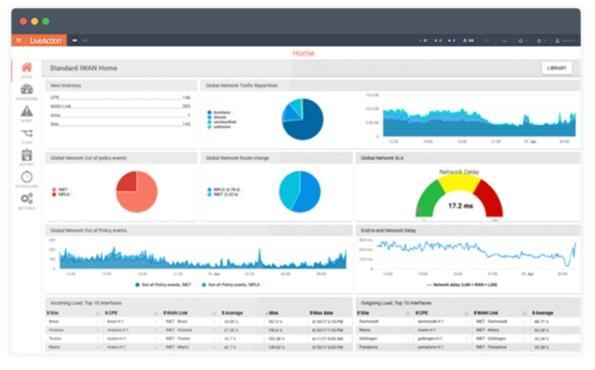This screenshot has height=370, width=595.
Task: Open filter icon on Incoming Load CPE column
Action: tap(156, 313)
